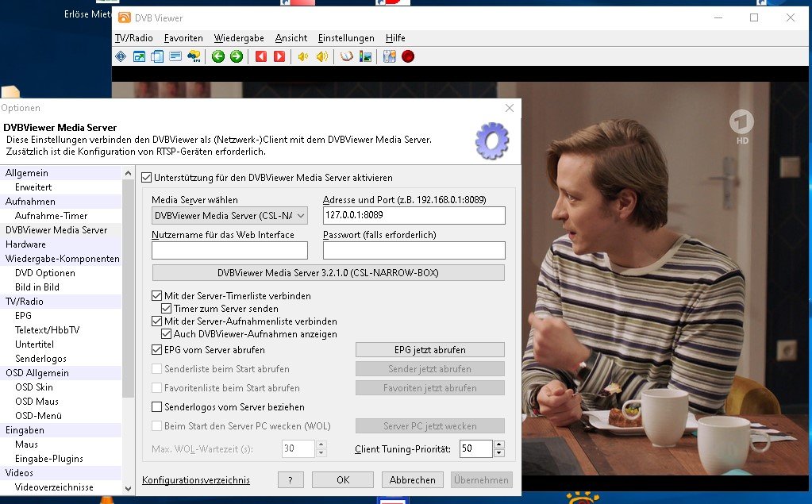Viewport: 812px width, 504px height.
Task: Click the blue info icon in toolbar
Action: (x=121, y=56)
